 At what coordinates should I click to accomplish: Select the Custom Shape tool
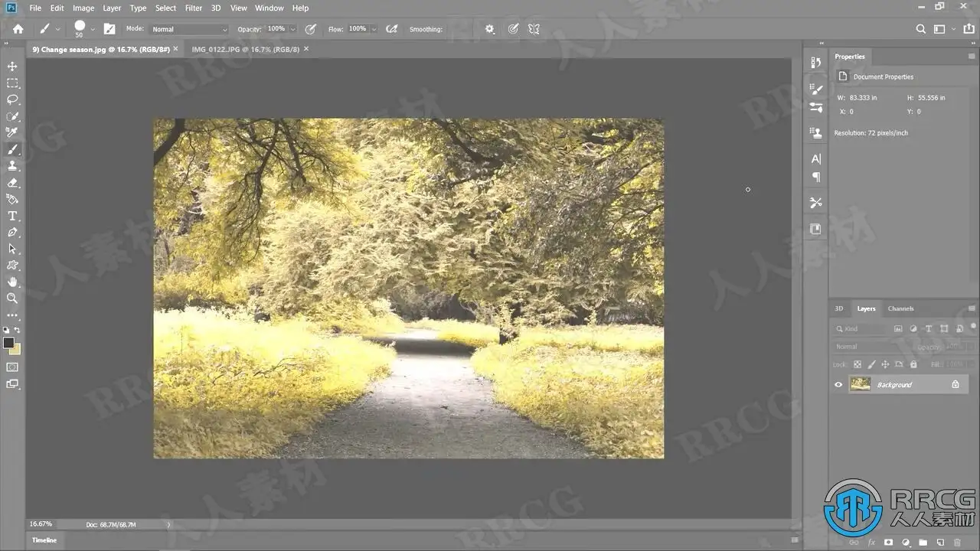pyautogui.click(x=12, y=266)
